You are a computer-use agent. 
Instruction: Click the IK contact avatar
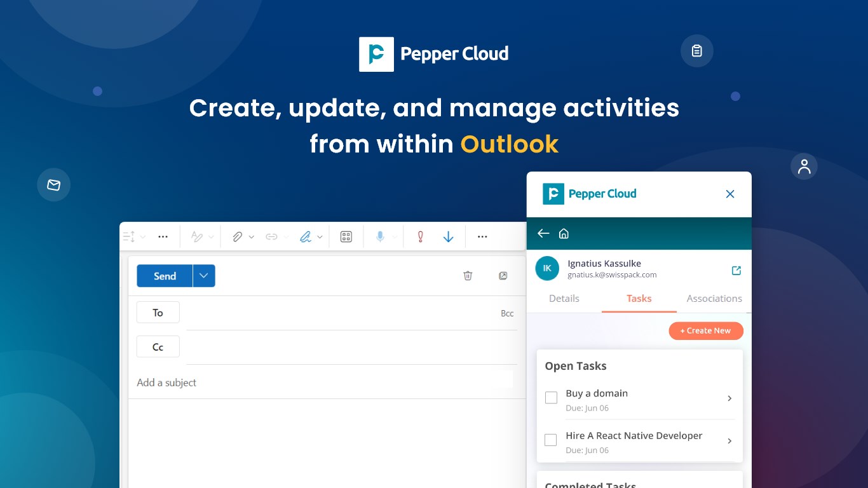click(547, 269)
